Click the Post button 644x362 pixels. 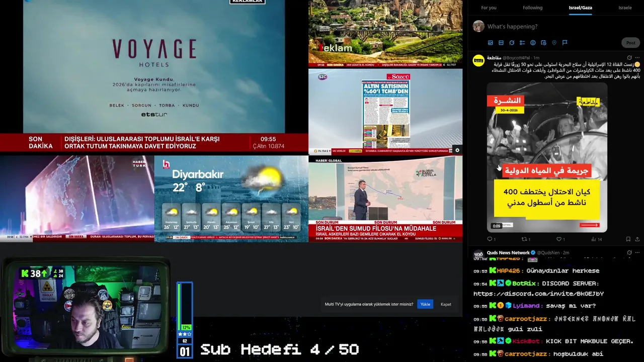[x=630, y=43]
